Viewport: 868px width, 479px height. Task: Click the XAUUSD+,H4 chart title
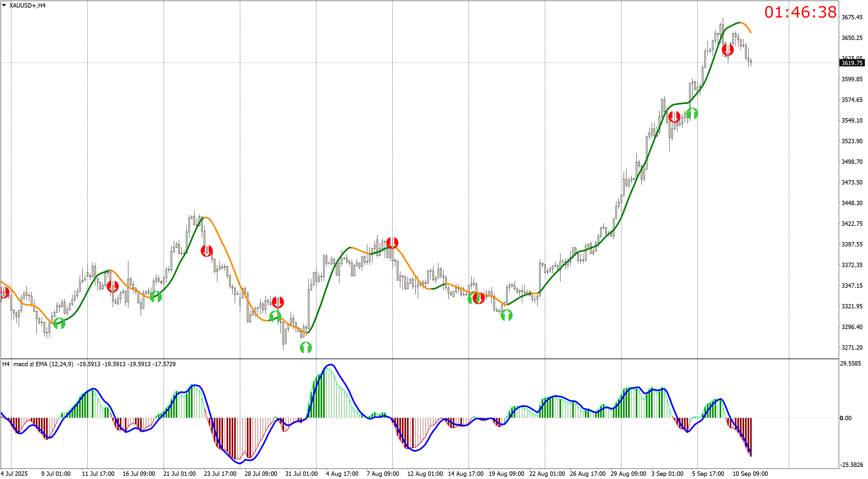pos(27,5)
